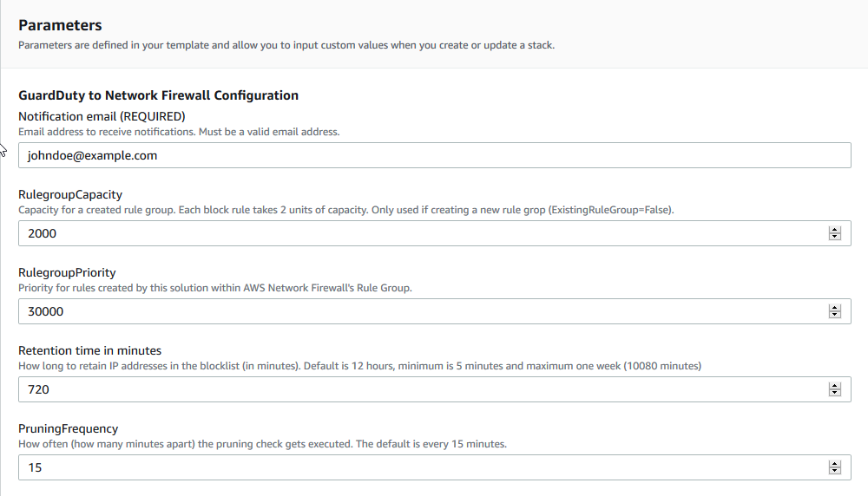Increase PruningFrequency with stepper up arrow
Viewport: 868px width, 496px height.
pos(835,464)
